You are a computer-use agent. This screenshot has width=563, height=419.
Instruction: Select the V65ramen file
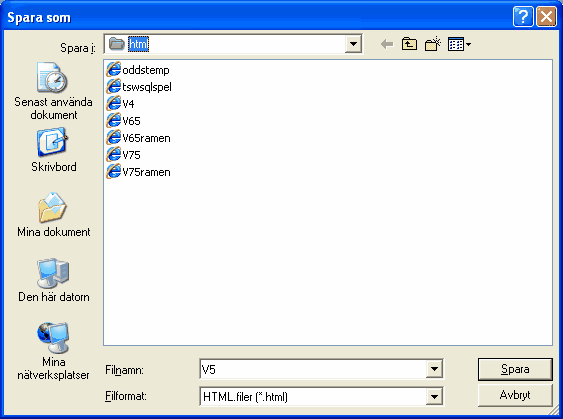tap(138, 138)
